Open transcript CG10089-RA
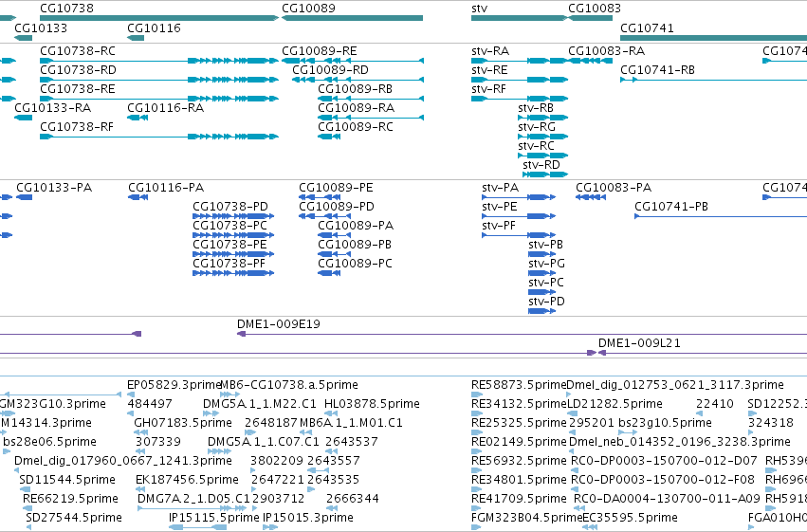This screenshot has width=807, height=532. pos(357,107)
